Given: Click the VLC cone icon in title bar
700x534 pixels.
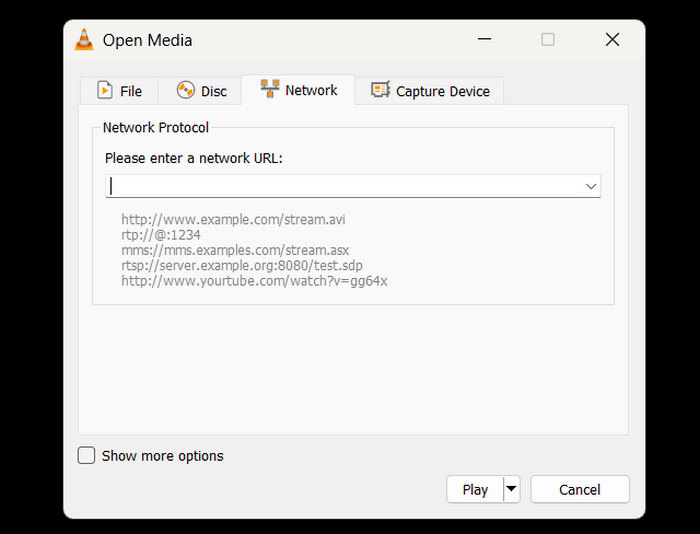Looking at the screenshot, I should pyautogui.click(x=84, y=40).
